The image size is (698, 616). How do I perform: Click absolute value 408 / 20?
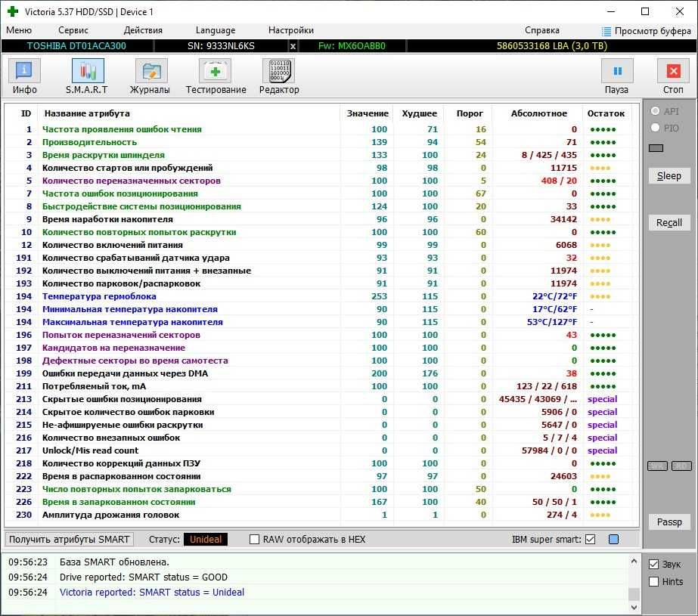coord(559,181)
